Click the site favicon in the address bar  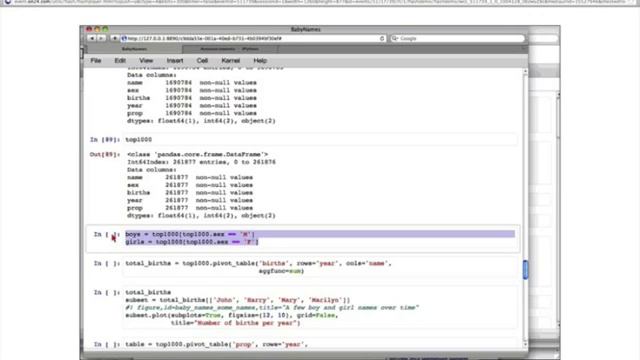pos(124,38)
